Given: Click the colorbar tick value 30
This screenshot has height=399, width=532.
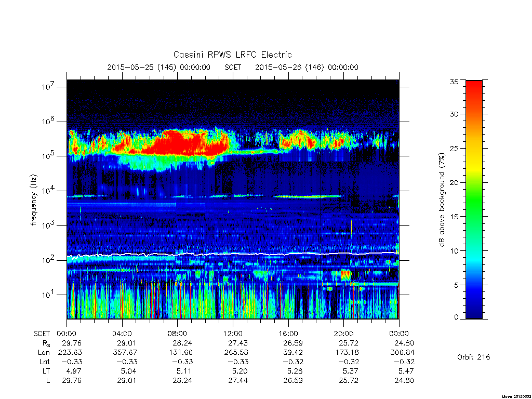Looking at the screenshot, I should click(454, 114).
